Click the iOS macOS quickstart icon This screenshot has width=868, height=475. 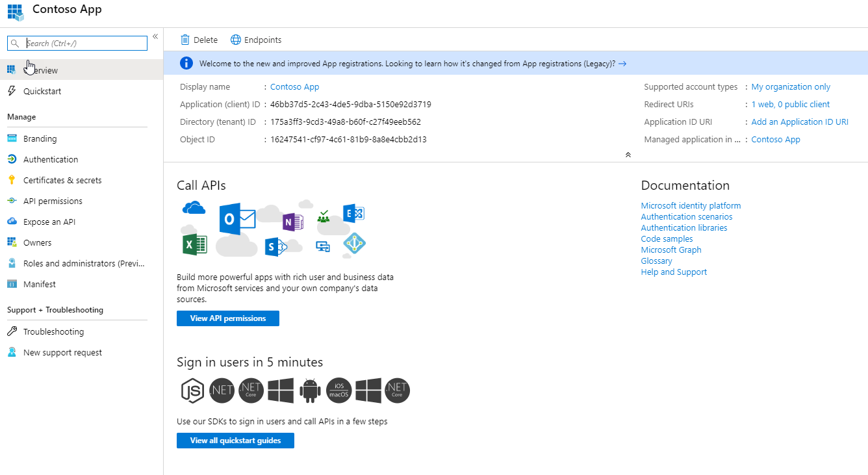pos(339,390)
